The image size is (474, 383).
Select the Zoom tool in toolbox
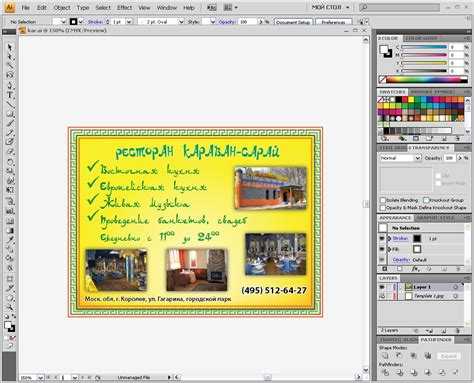pos(10,308)
